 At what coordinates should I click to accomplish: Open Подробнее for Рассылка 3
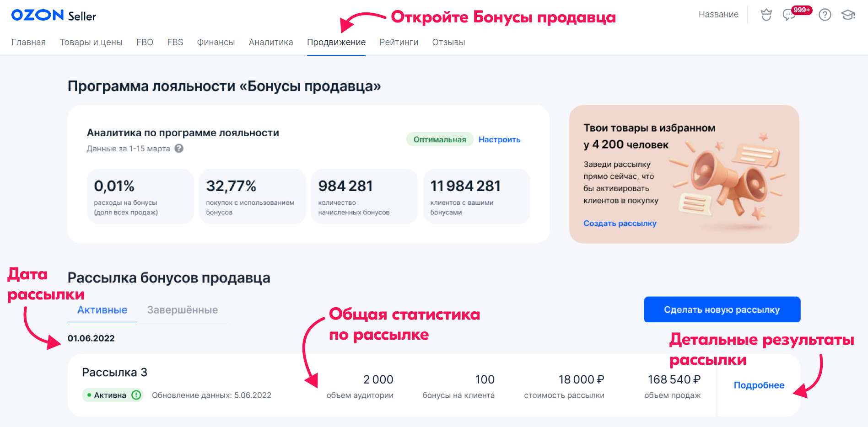(x=759, y=385)
